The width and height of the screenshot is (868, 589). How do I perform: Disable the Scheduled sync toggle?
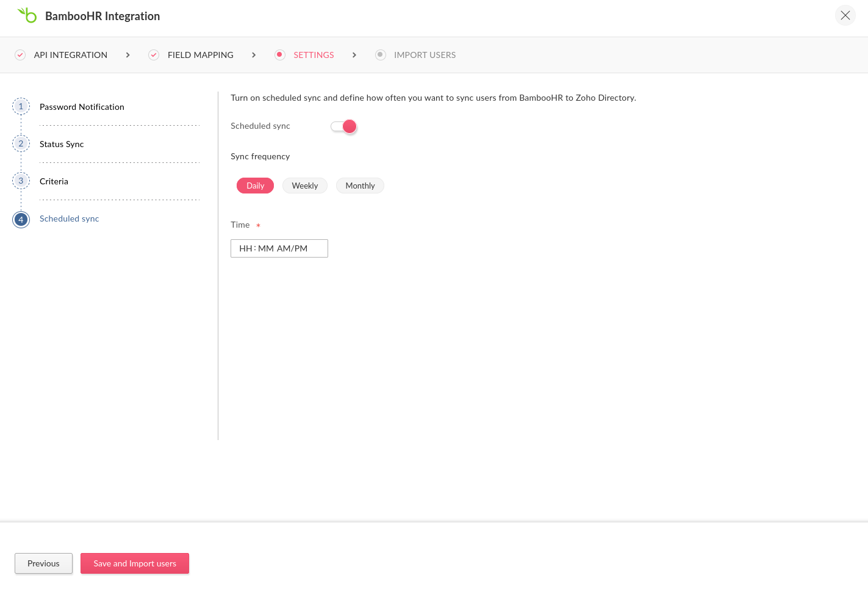pos(343,126)
